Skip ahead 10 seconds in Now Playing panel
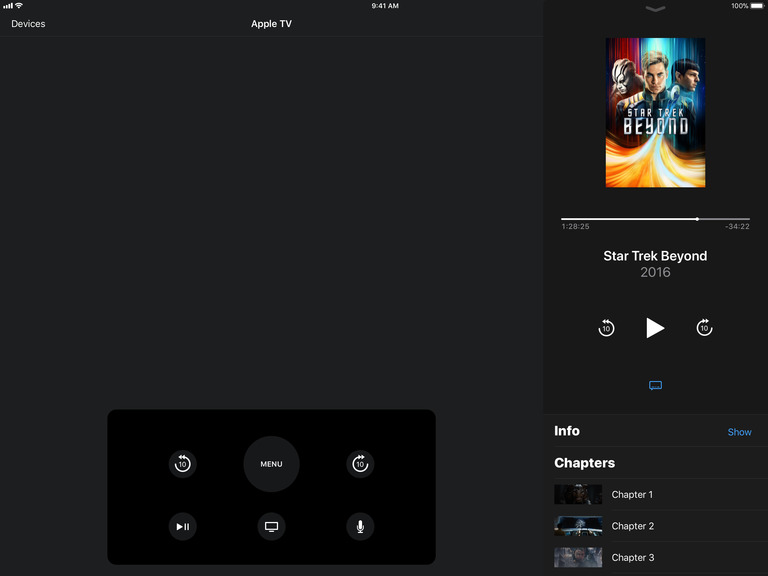This screenshot has height=576, width=768. click(704, 328)
